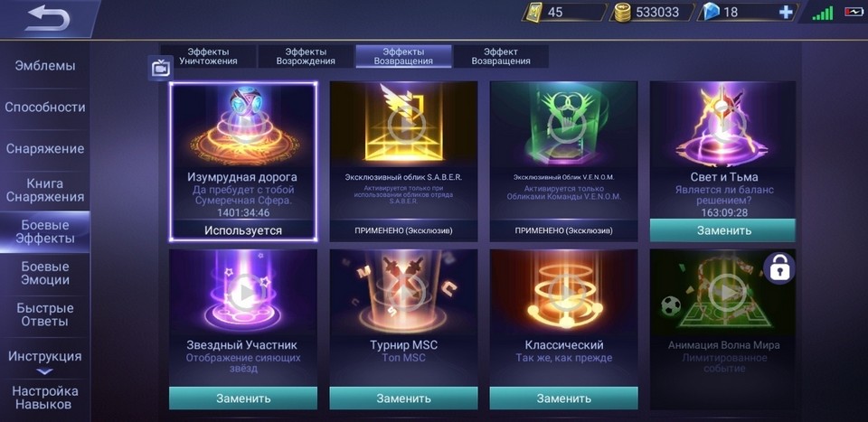Open Эмблемы in the sidebar
Image resolution: width=868 pixels, height=422 pixels.
(45, 66)
